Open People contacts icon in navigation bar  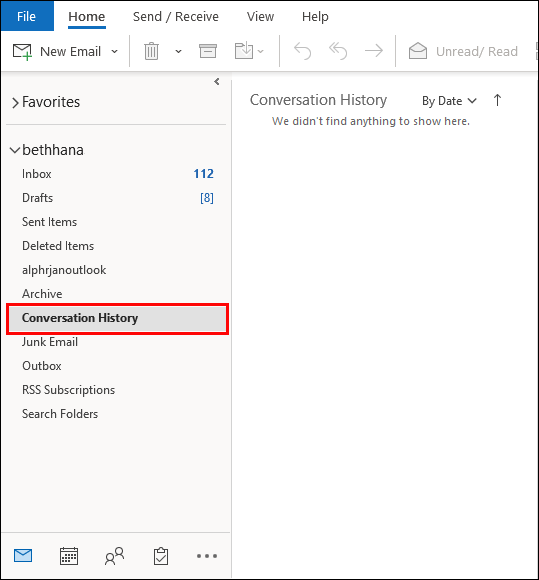coord(114,556)
